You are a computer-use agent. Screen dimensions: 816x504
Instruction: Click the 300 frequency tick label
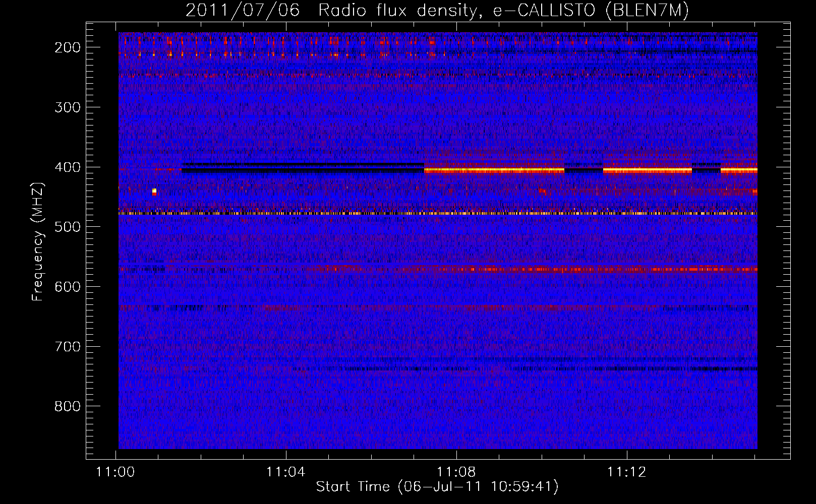click(x=68, y=107)
